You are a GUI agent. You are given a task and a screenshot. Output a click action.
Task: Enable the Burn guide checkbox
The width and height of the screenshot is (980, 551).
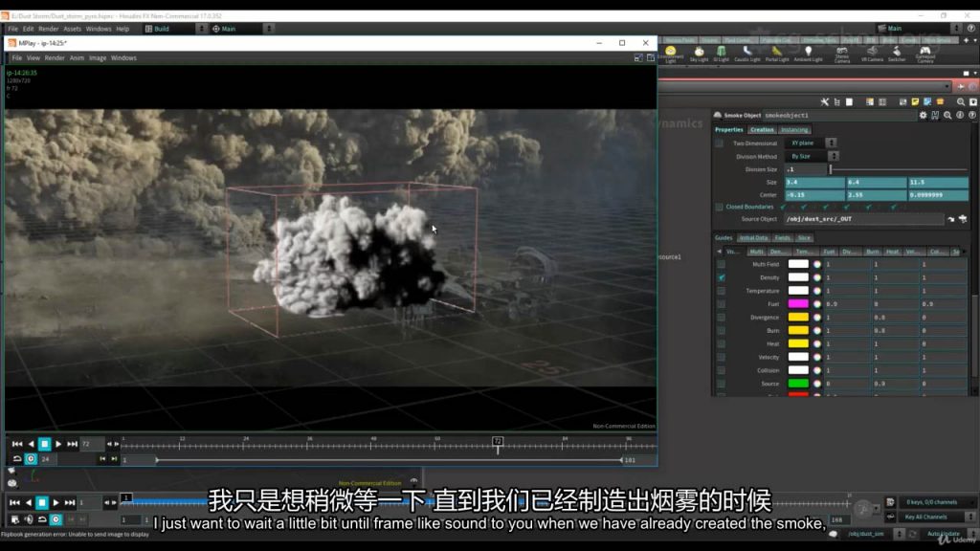(x=722, y=330)
